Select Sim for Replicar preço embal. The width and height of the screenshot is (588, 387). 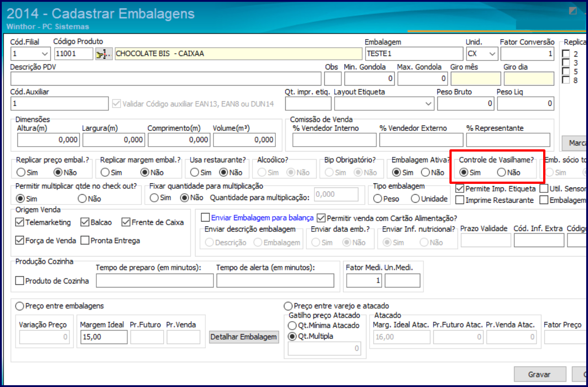point(21,173)
